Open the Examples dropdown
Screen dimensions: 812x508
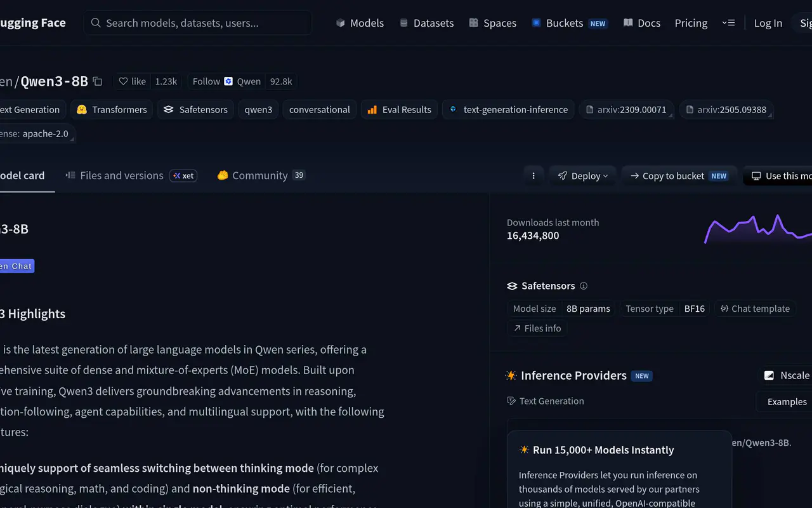point(785,401)
